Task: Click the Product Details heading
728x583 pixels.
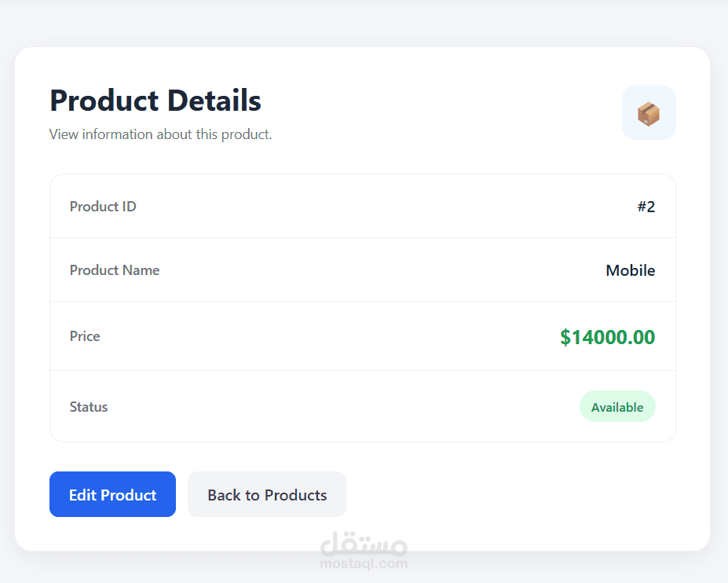Action: tap(155, 101)
